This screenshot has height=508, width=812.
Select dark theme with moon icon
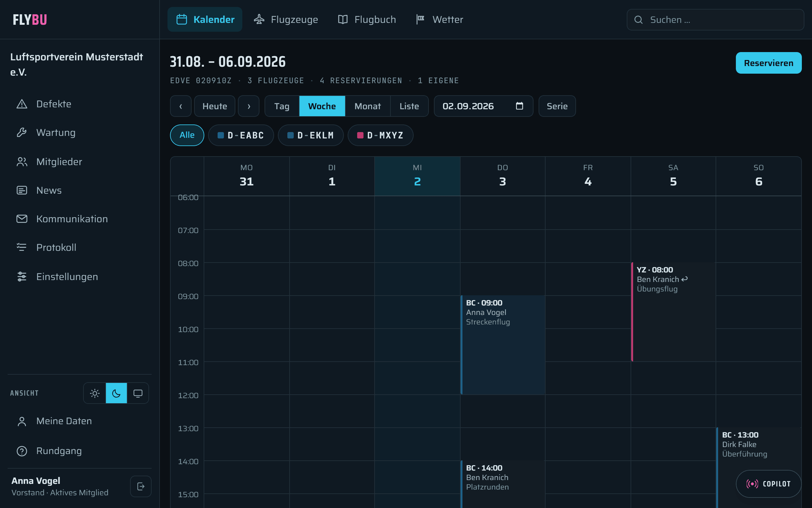pos(116,393)
